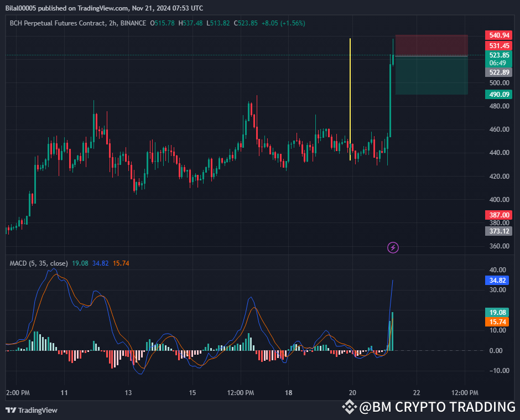Click the 523.85 current price label
This screenshot has height=420, width=520.
pyautogui.click(x=498, y=55)
